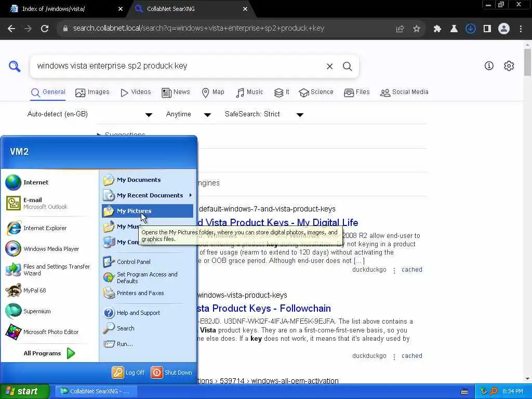The width and height of the screenshot is (532, 399).
Task: Submit search with the magnifier button
Action: 347,66
